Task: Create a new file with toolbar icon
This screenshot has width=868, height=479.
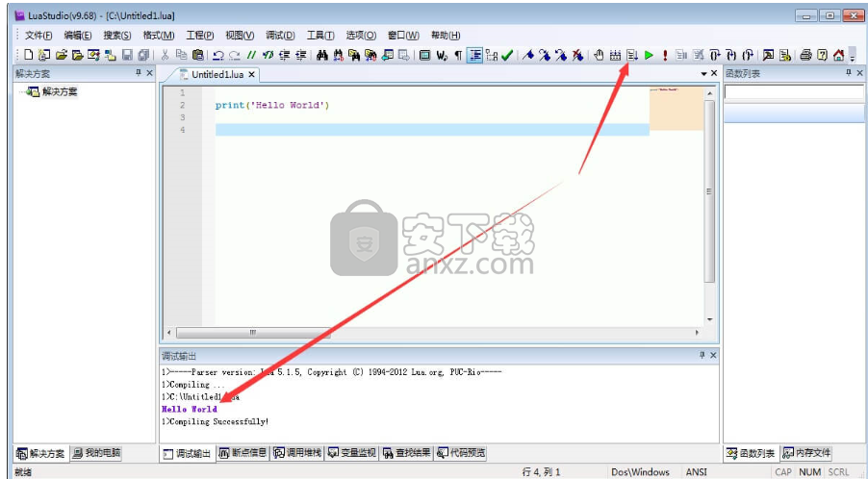Action: coord(28,56)
